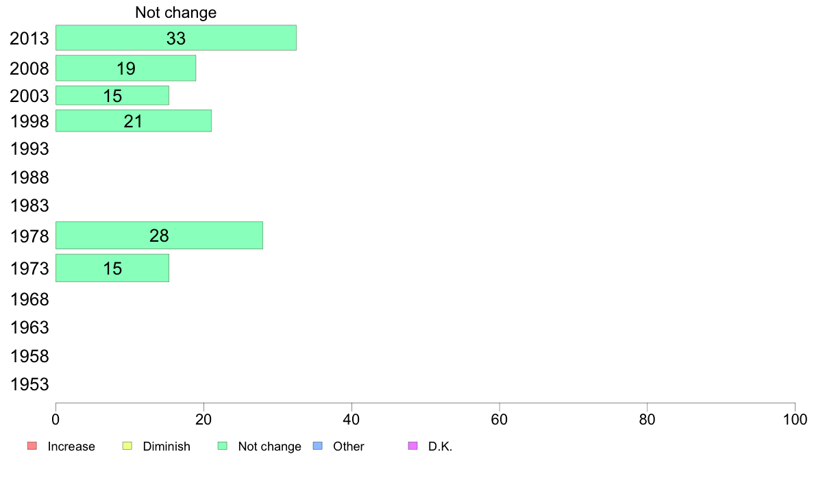Click the green Not change legend swatch
The height and width of the screenshot is (504, 814).
point(223,446)
